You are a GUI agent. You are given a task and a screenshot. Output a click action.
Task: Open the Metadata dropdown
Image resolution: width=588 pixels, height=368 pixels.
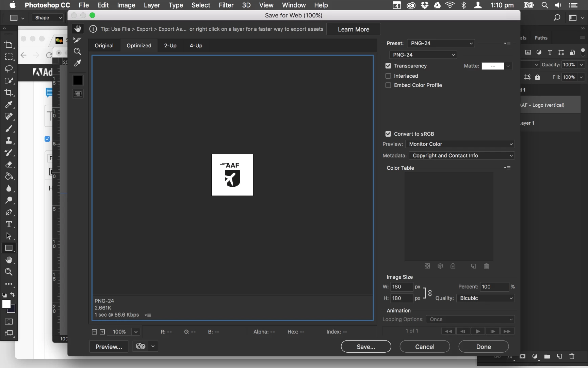tap(462, 156)
